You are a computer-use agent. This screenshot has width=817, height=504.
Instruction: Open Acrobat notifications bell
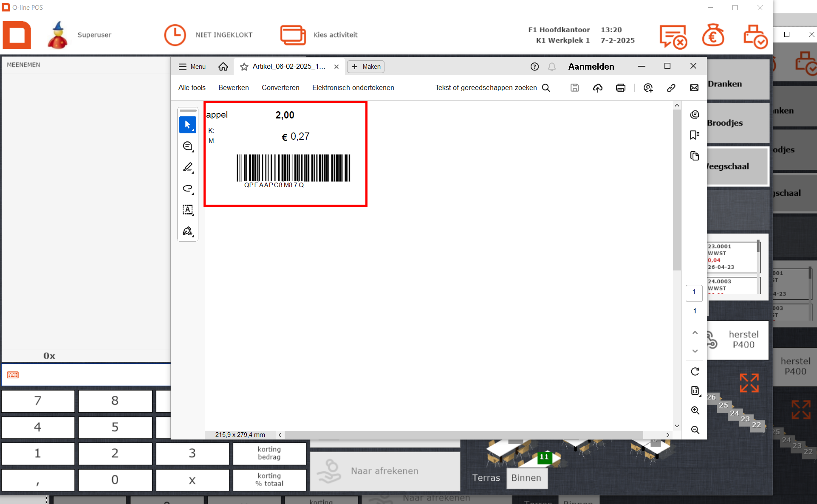pos(552,67)
